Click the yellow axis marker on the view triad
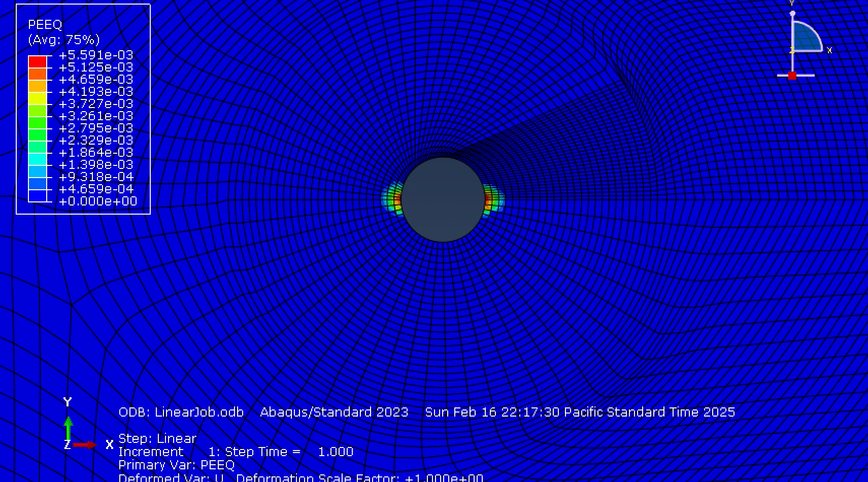 [x=791, y=50]
